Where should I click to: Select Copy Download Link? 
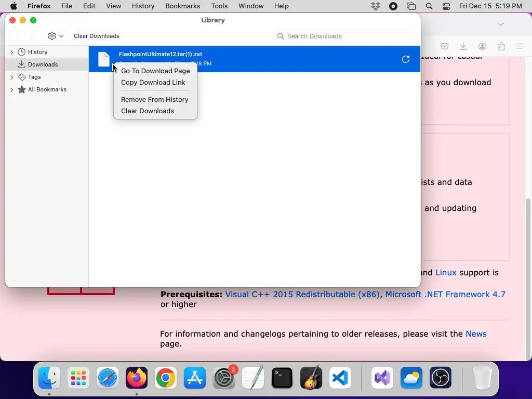point(153,83)
